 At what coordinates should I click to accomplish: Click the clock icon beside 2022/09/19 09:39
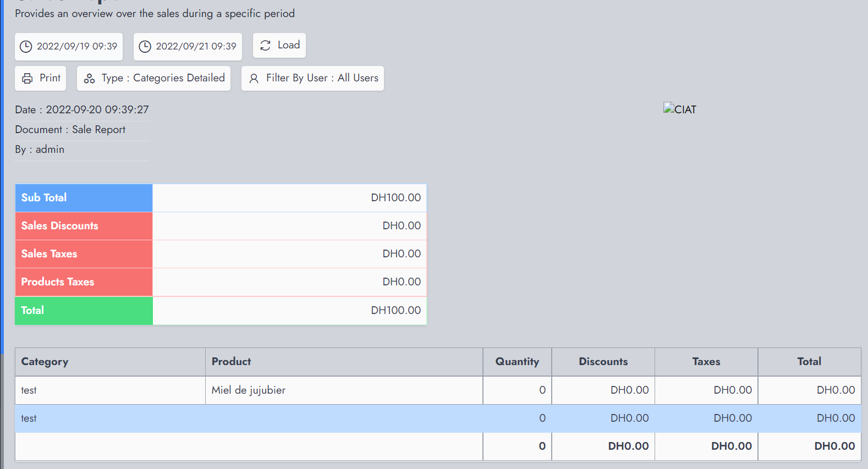pos(26,47)
